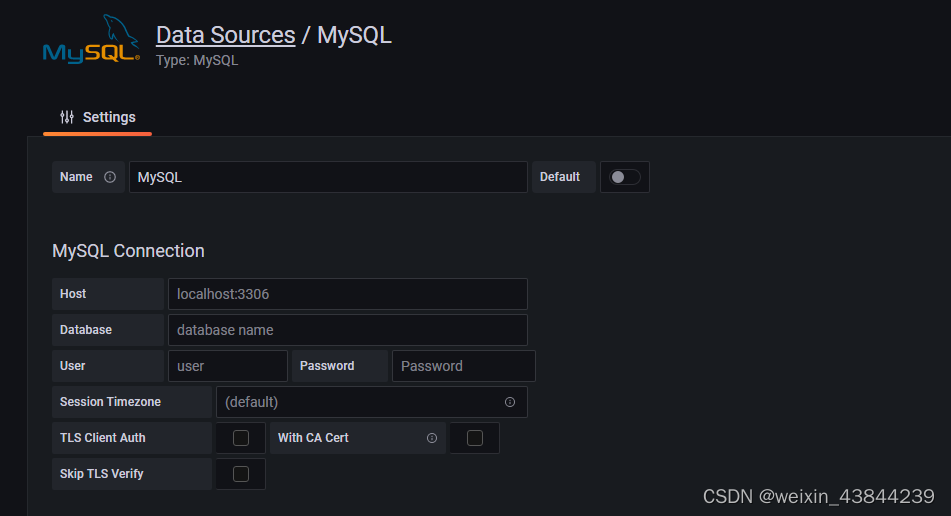Click the sliders icon on Settings tab
Screen dimensions: 951x516
click(67, 117)
